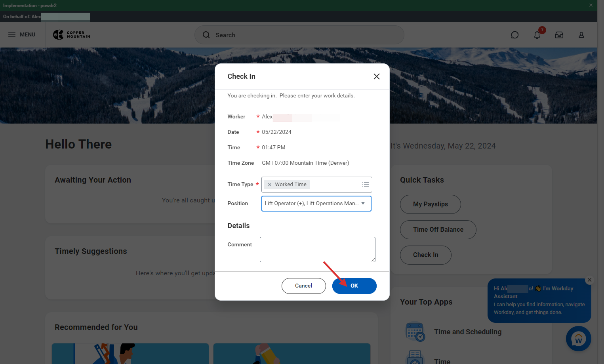
Task: Open My Payslips quick task
Action: [431, 204]
